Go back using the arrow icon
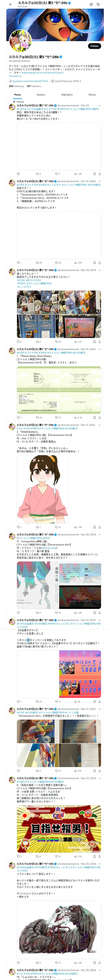The width and height of the screenshot is (110, 980). 11,5
